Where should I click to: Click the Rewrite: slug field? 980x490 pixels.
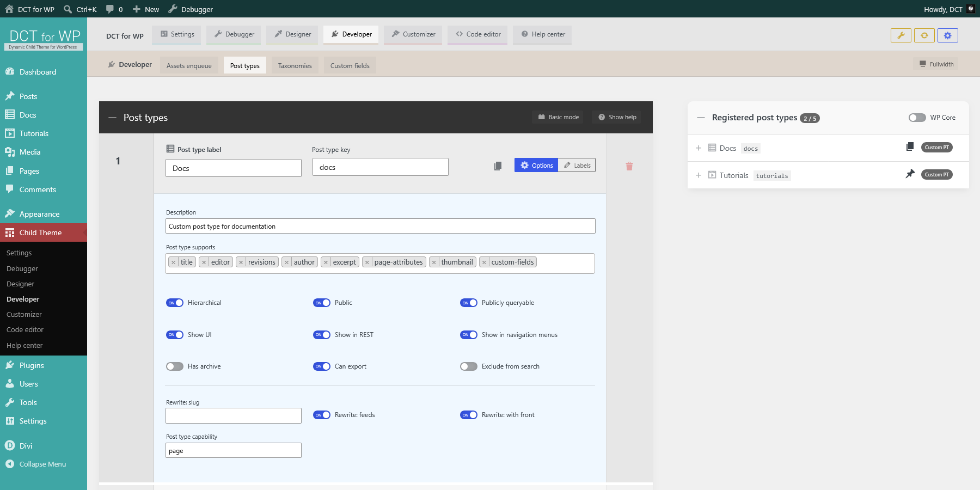pyautogui.click(x=234, y=416)
